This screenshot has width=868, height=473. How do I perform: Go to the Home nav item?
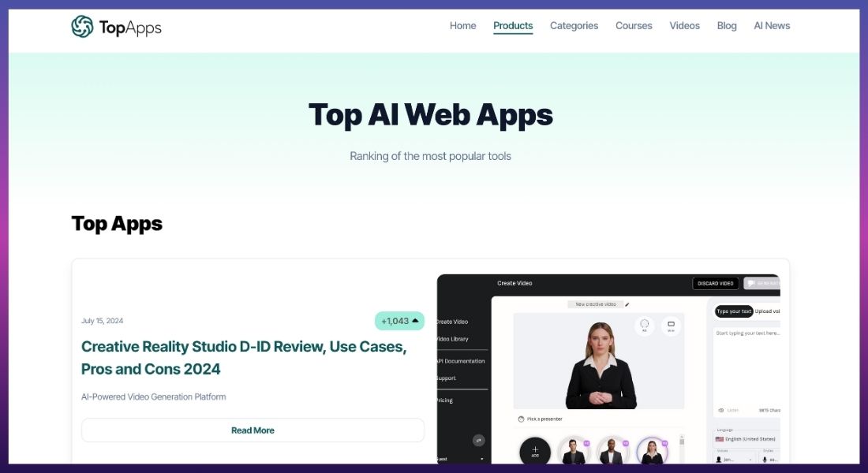click(462, 25)
